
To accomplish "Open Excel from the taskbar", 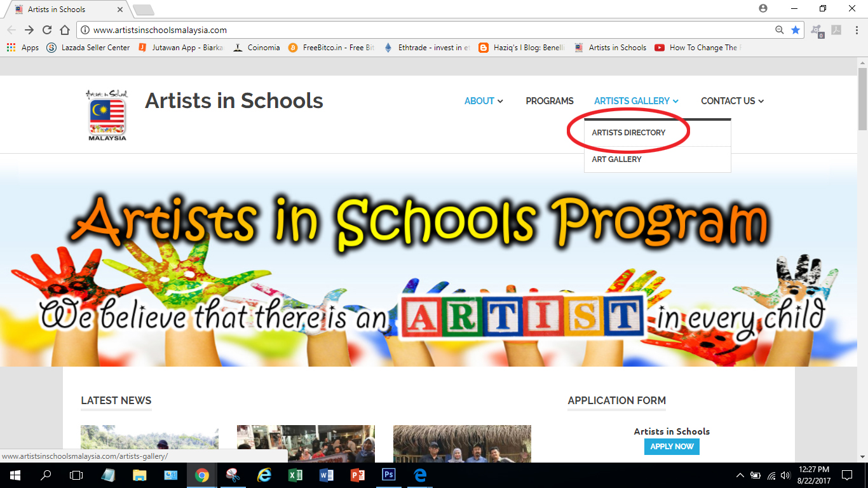I will (295, 475).
